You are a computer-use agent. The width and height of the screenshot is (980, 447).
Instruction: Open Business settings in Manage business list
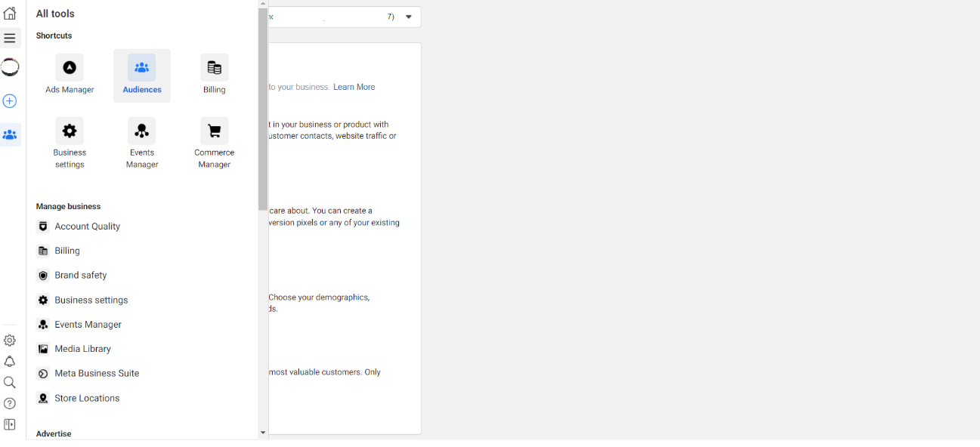(83, 300)
